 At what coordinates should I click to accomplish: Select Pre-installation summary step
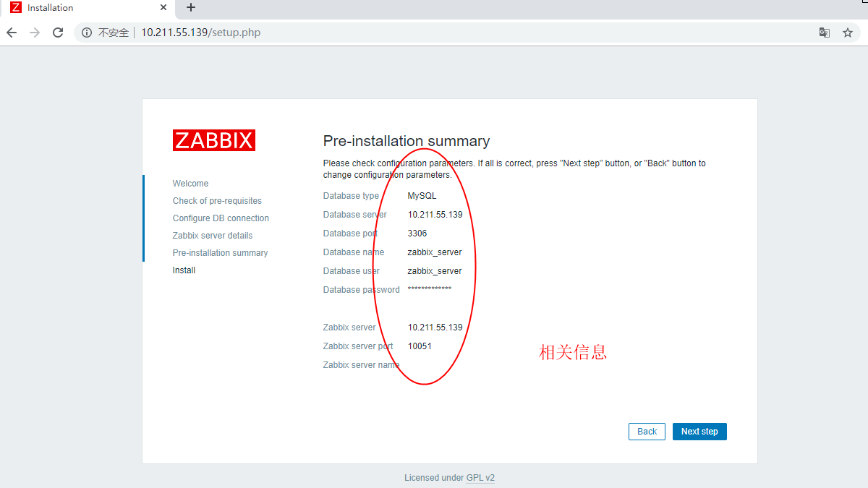(x=220, y=253)
